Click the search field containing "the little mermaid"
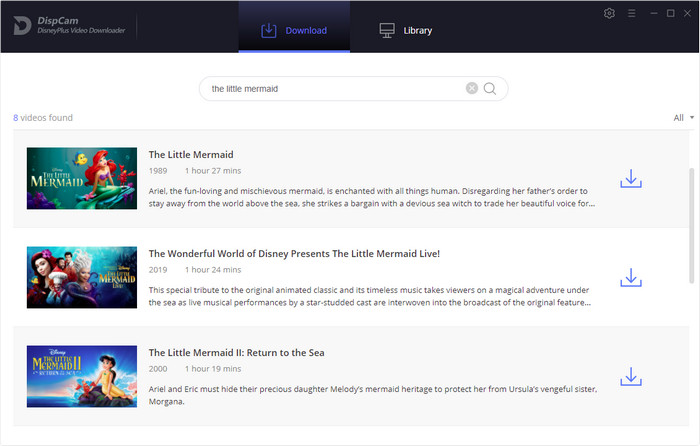The height and width of the screenshot is (446, 700). [x=330, y=89]
